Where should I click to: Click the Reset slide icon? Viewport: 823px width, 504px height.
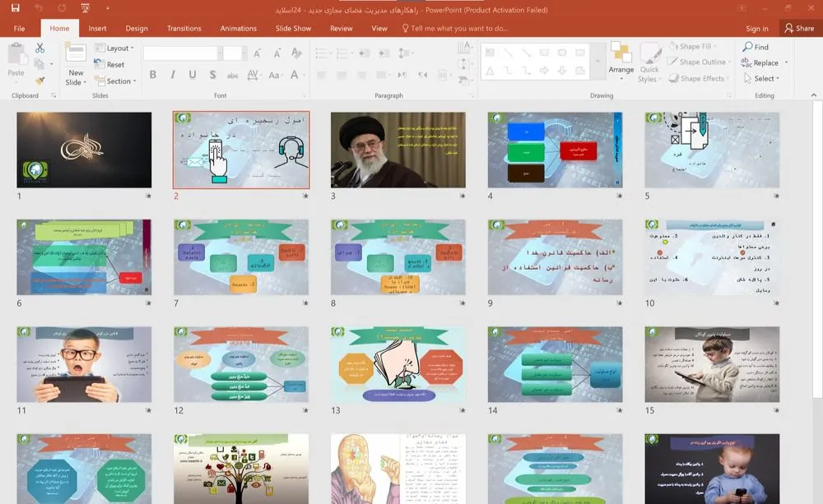[110, 65]
